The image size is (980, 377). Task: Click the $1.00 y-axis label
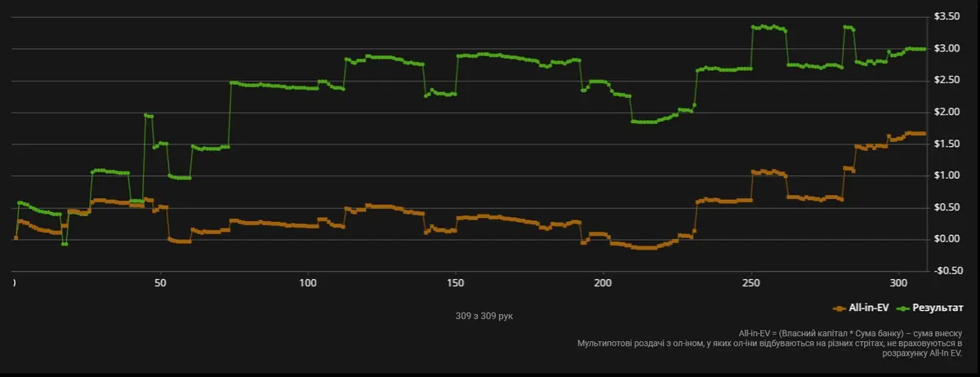[x=947, y=176]
